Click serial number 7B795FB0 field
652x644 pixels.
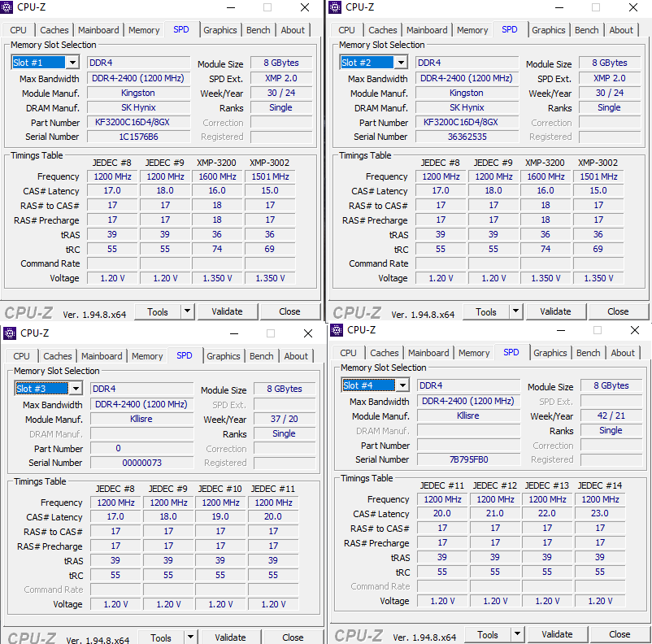click(x=468, y=459)
